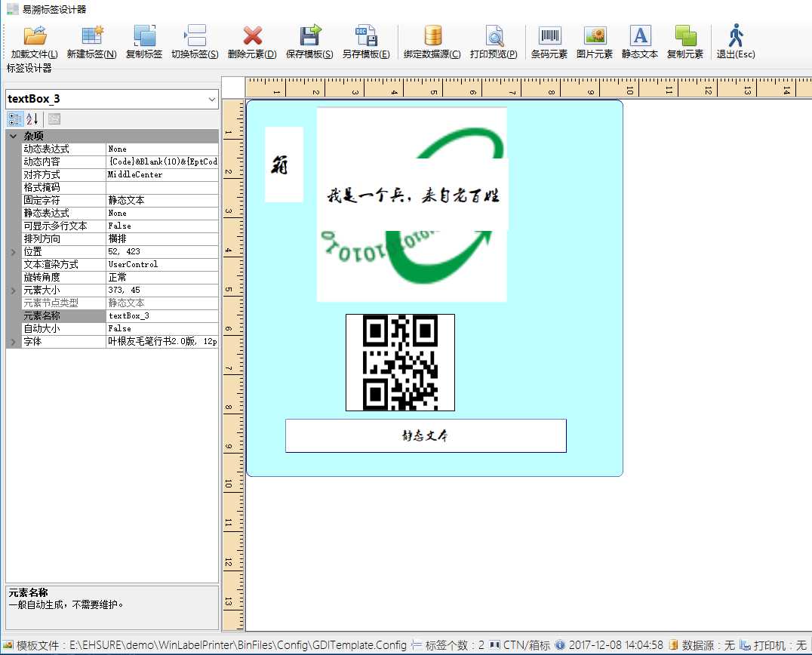This screenshot has height=655, width=812.
Task: Select the QR code barcode element
Action: [x=400, y=362]
